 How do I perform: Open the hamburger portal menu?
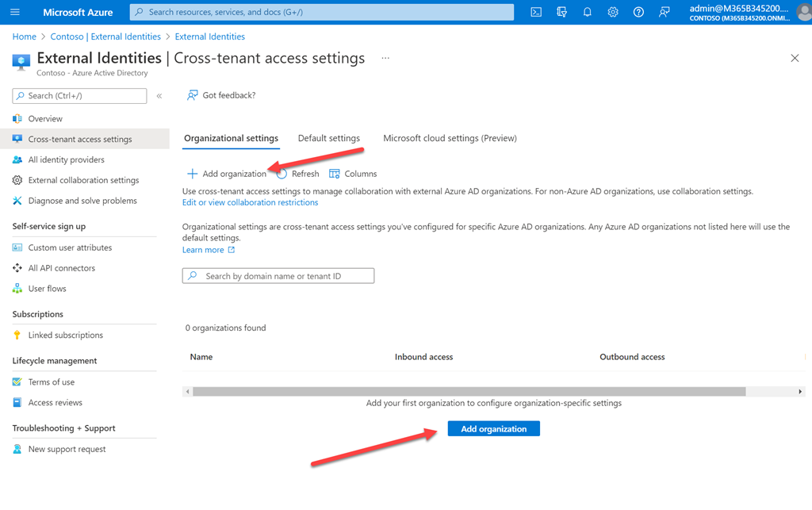[15, 12]
